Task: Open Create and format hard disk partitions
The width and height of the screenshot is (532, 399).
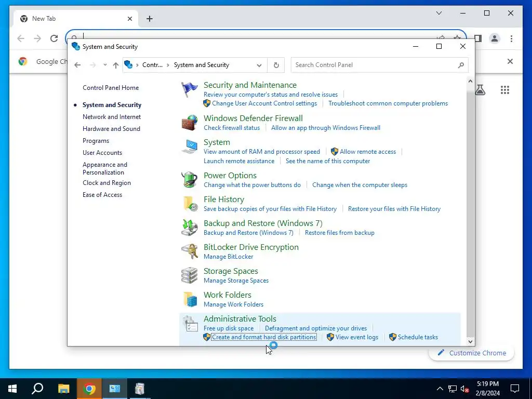Action: 264,337
